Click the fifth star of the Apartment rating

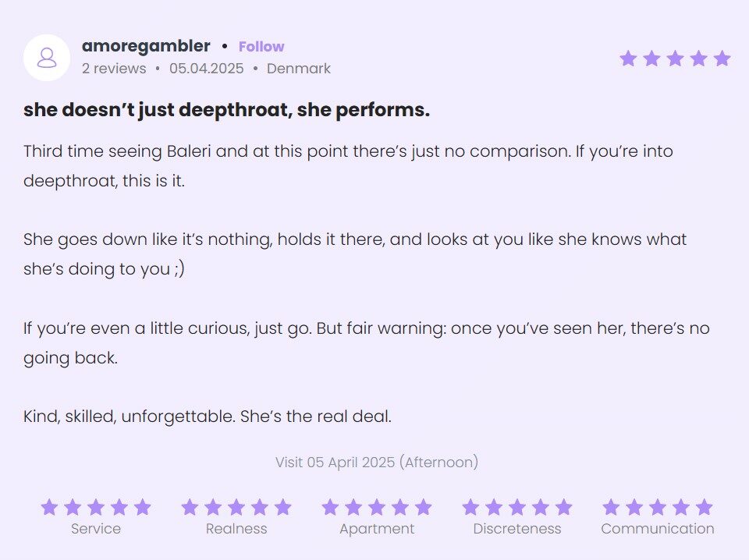[424, 508]
